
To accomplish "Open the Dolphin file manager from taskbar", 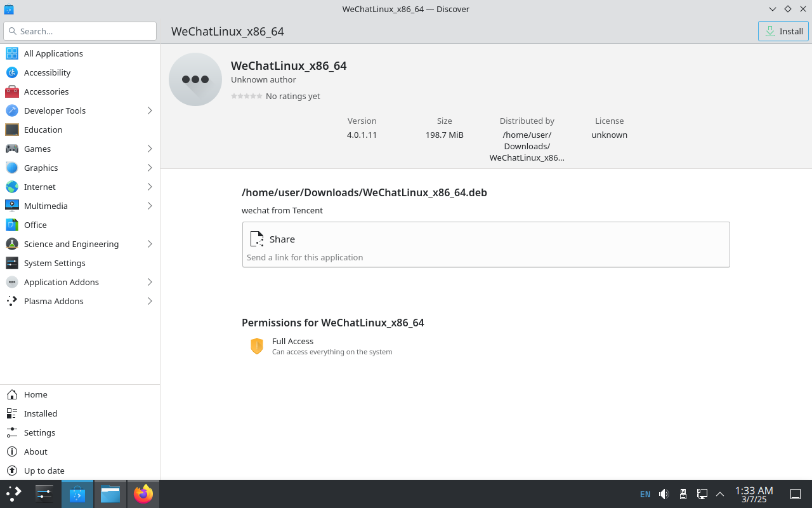I will click(x=110, y=493).
